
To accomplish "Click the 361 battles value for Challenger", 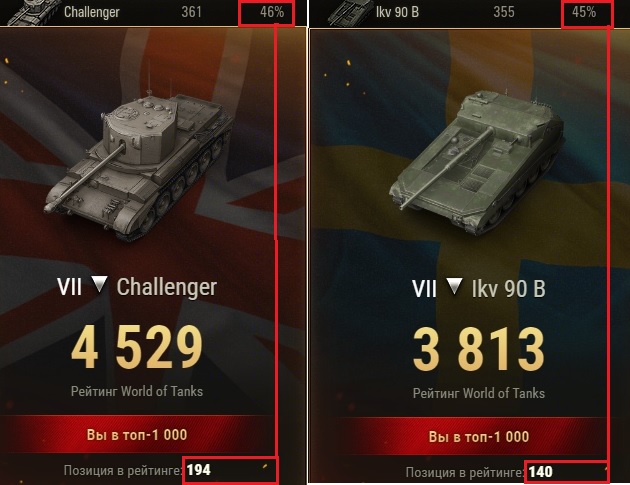I will pyautogui.click(x=191, y=12).
